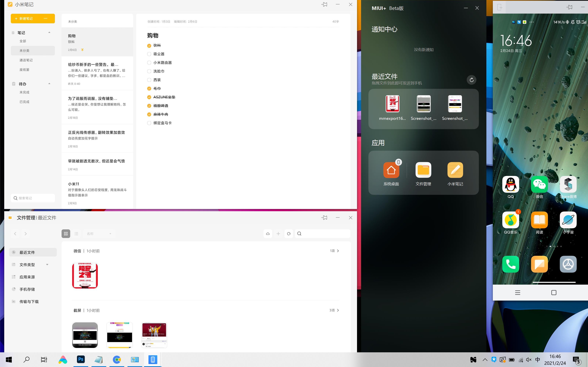This screenshot has width=588, height=367.
Task: Open cloud storage in file manager toolbar
Action: click(268, 233)
